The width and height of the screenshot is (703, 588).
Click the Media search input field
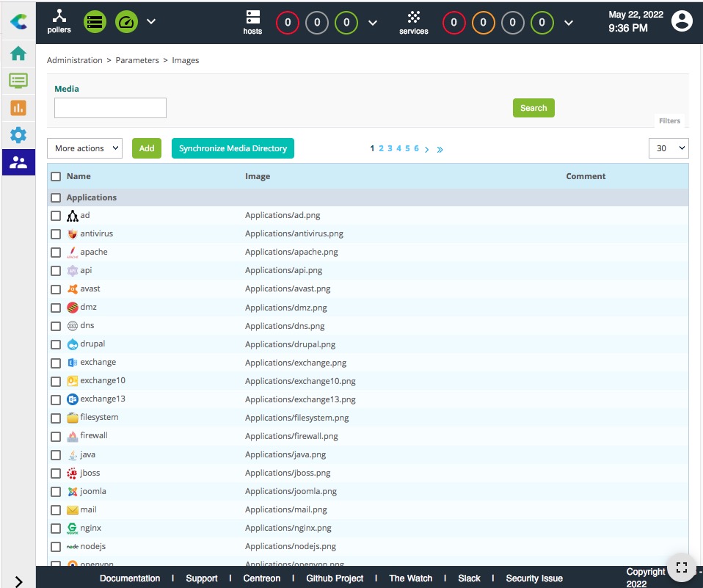click(x=111, y=108)
